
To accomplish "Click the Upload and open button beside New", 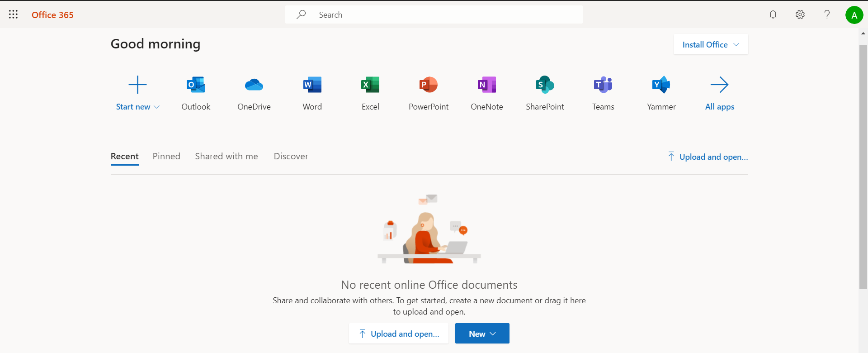I will click(x=399, y=334).
